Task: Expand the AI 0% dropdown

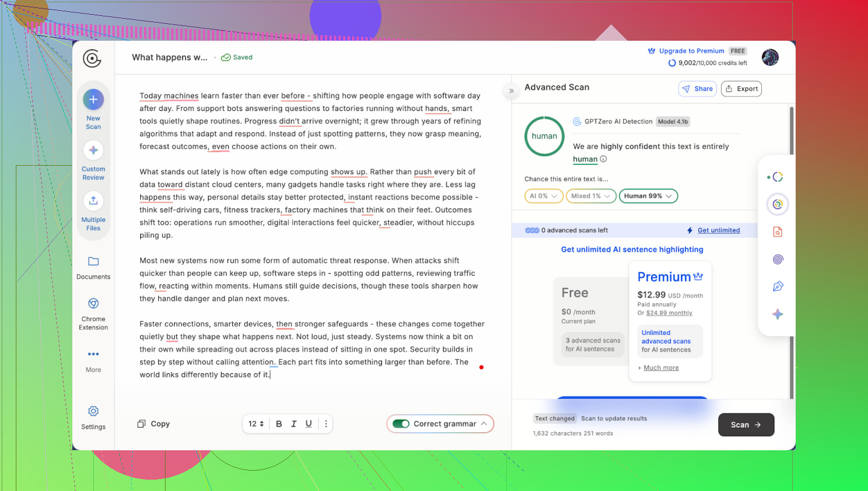Action: tap(544, 196)
